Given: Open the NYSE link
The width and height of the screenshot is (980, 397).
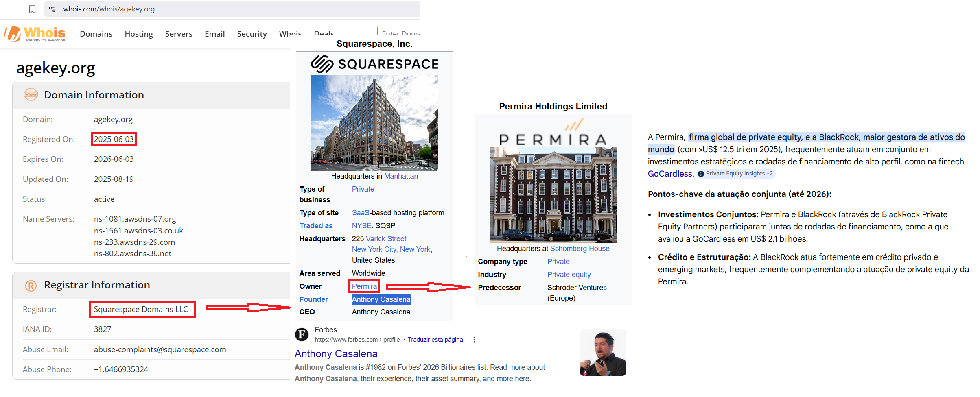Looking at the screenshot, I should [362, 226].
